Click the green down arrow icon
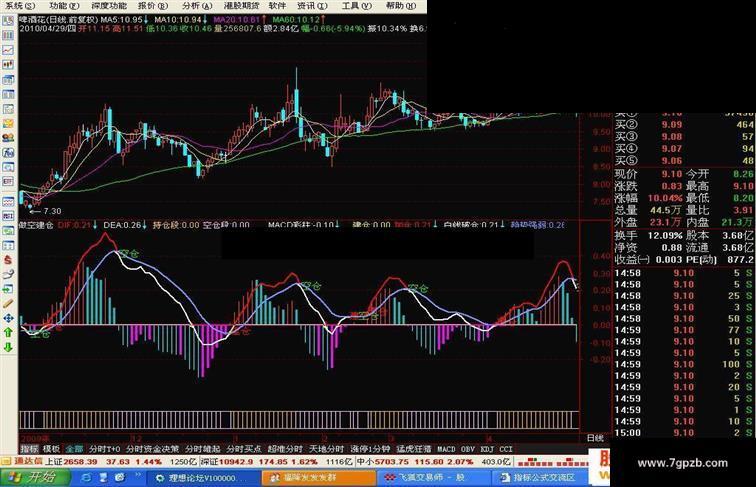 [8, 347]
